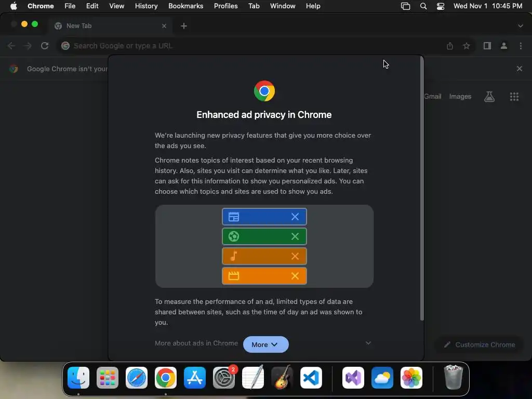The width and height of the screenshot is (532, 399).
Task: Click the share icon in address bar
Action: tap(450, 46)
